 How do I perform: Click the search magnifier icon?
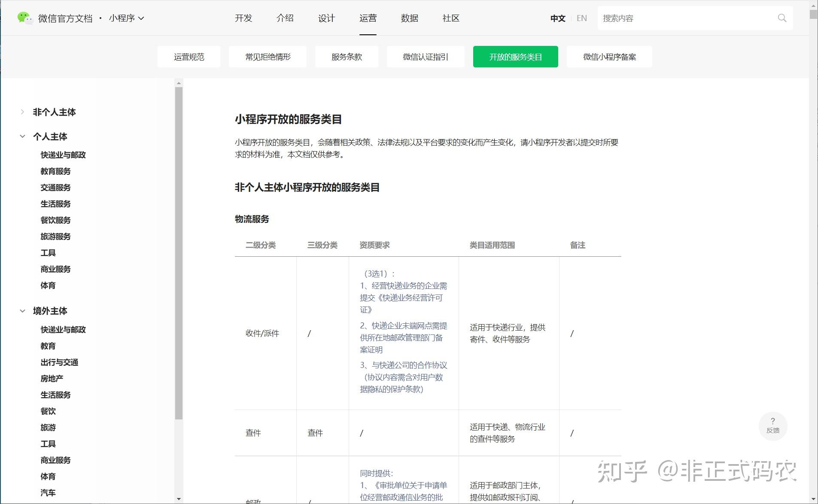click(x=782, y=18)
